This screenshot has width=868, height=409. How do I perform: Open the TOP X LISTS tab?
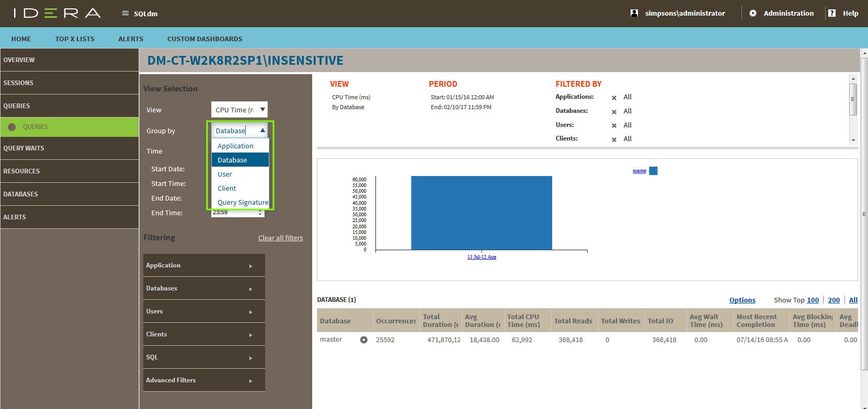(75, 39)
